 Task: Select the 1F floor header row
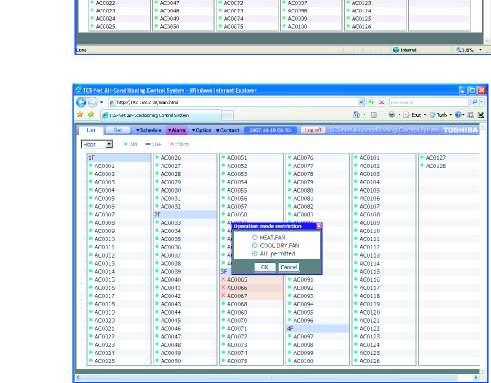[x=119, y=158]
